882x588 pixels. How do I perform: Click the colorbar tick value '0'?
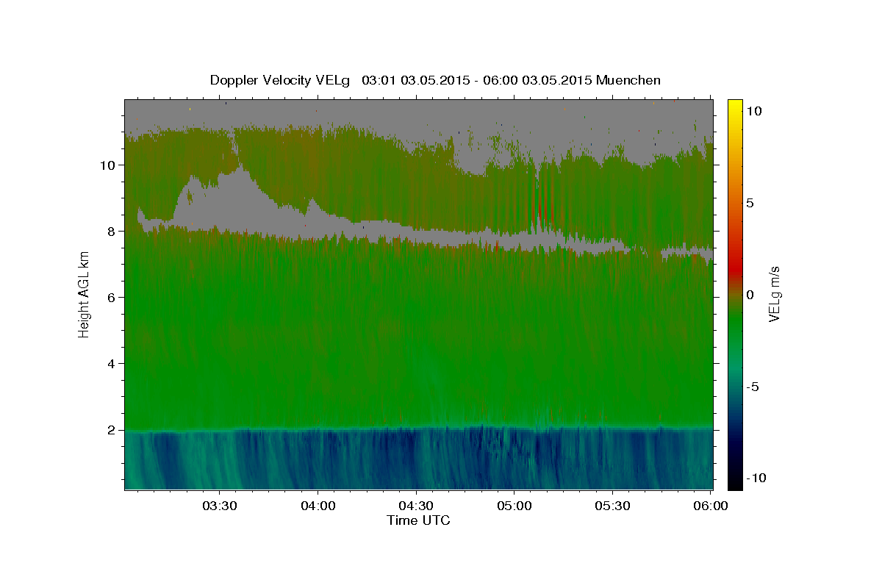[x=750, y=295]
